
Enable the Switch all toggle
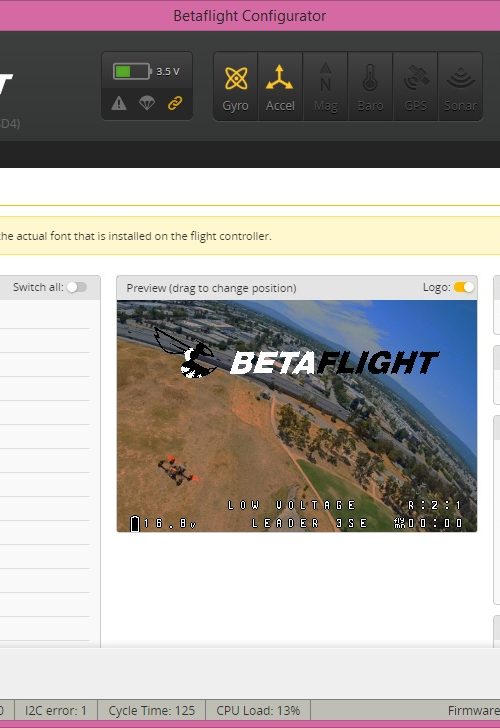tap(77, 287)
